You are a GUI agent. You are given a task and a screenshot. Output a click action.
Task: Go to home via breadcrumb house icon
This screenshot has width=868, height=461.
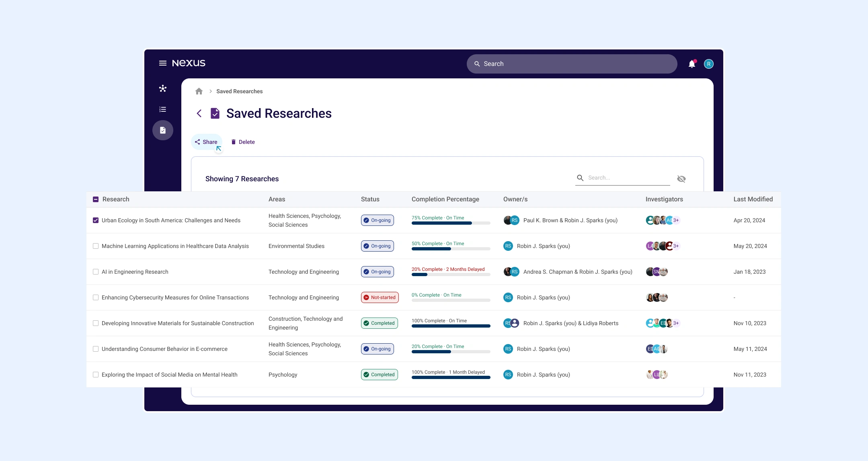pos(199,91)
